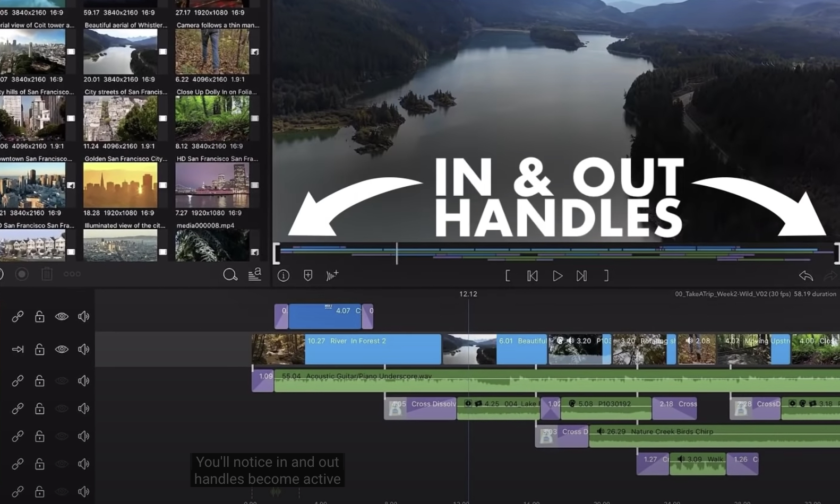
Task: Add a marker with the shield-plus icon
Action: pos(308,275)
